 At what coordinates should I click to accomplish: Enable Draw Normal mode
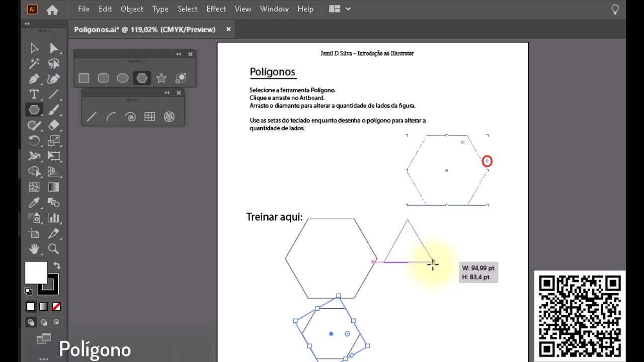tap(31, 322)
